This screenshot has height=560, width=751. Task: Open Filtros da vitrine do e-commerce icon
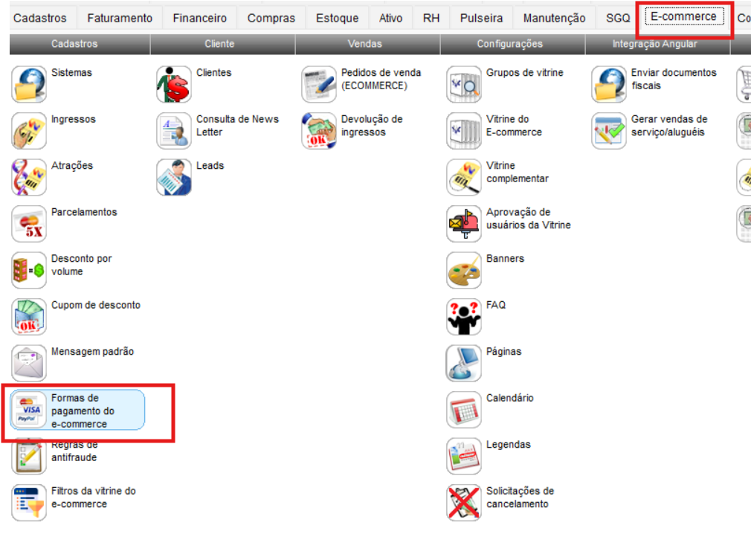pyautogui.click(x=29, y=503)
